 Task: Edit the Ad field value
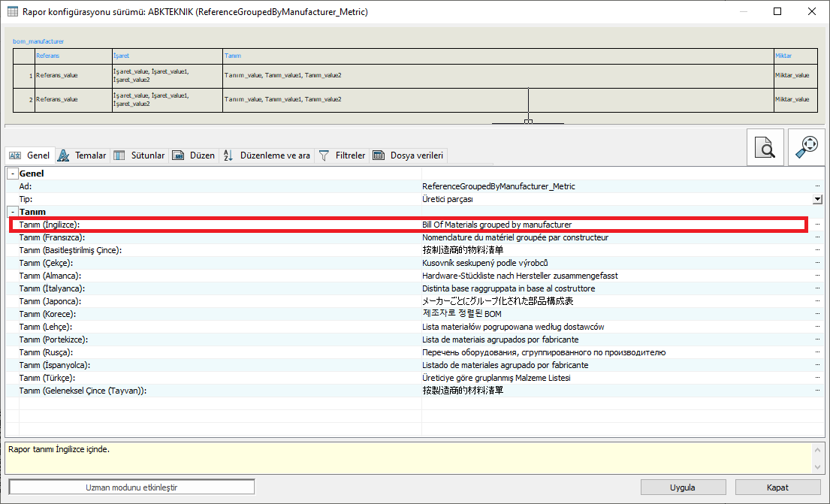[616, 186]
